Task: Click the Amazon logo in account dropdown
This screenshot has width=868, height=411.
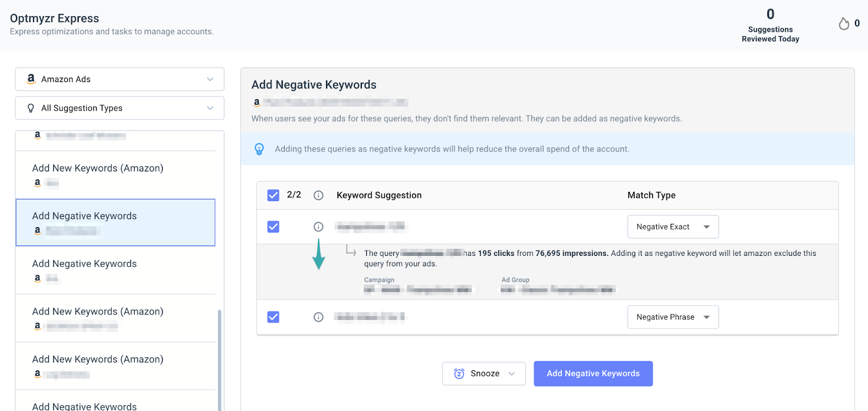Action: (31, 79)
